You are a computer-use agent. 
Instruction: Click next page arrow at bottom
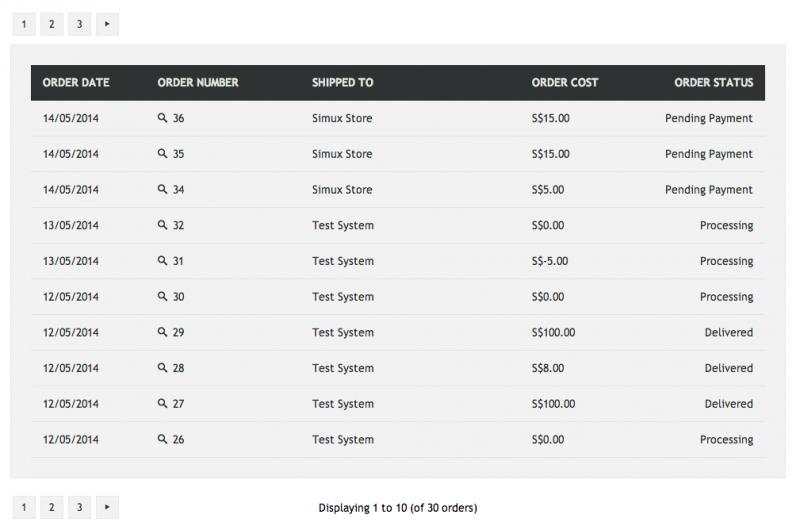107,507
